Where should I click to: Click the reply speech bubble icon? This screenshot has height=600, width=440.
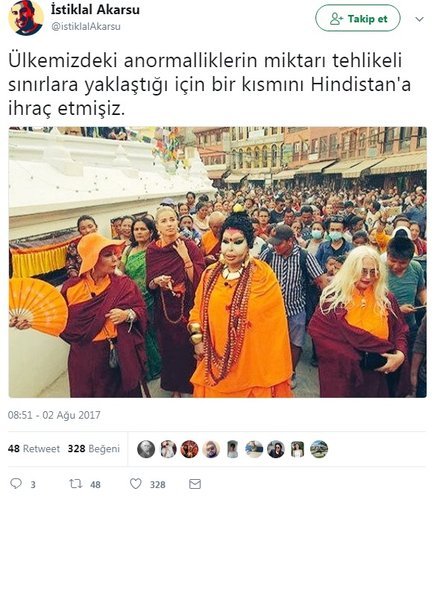[16, 484]
